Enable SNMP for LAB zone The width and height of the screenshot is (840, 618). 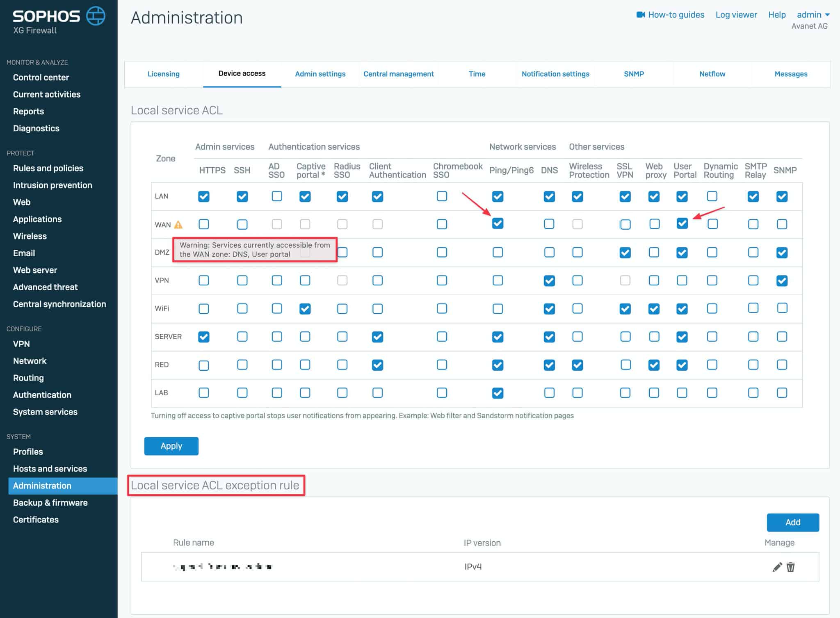tap(782, 393)
